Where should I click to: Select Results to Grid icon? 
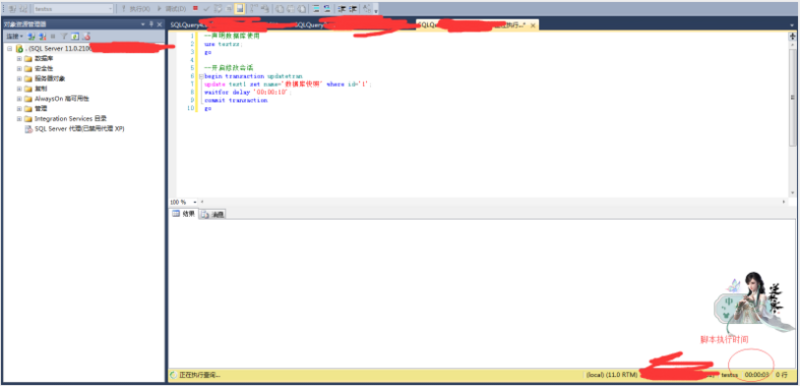tap(291, 9)
